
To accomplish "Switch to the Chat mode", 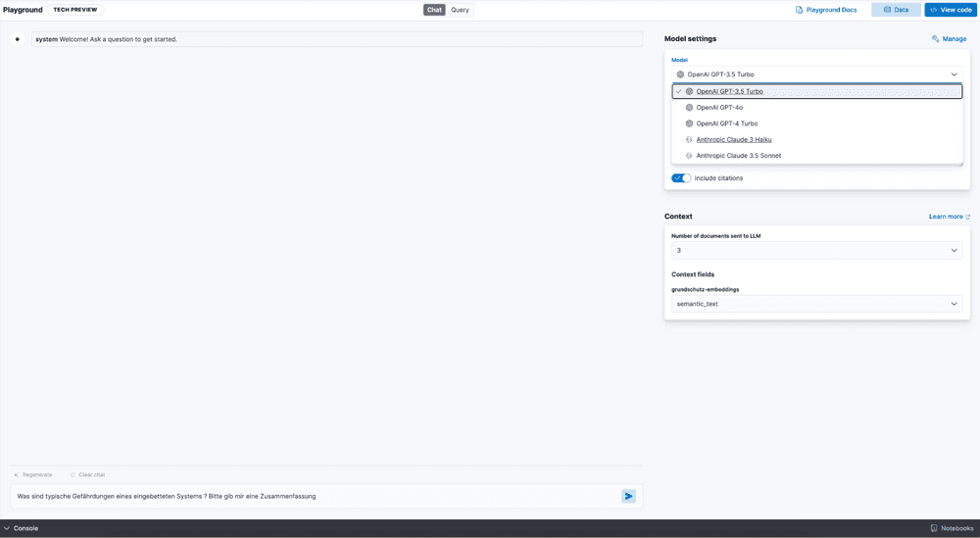I will pos(434,10).
